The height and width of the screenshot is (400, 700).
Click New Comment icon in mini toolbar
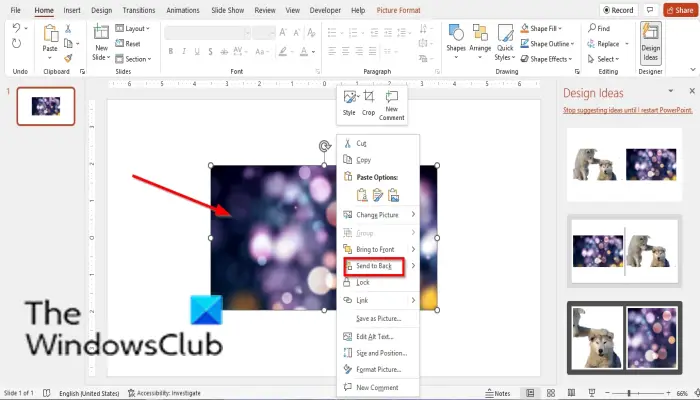click(x=392, y=96)
